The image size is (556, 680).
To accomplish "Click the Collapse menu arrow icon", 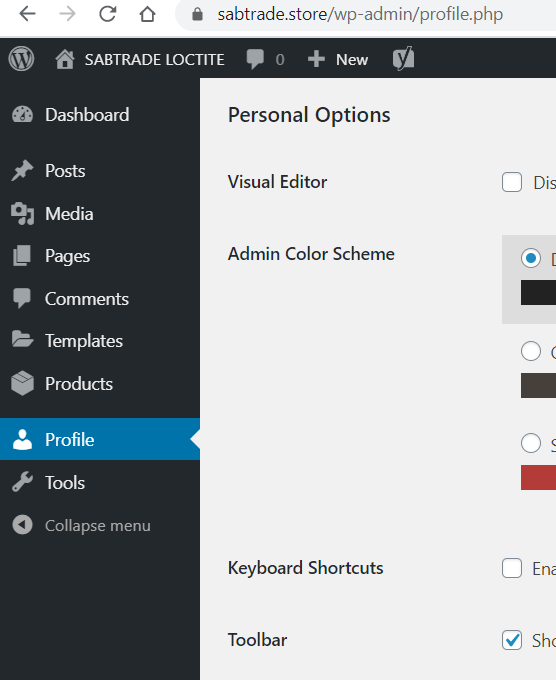I will [x=23, y=525].
